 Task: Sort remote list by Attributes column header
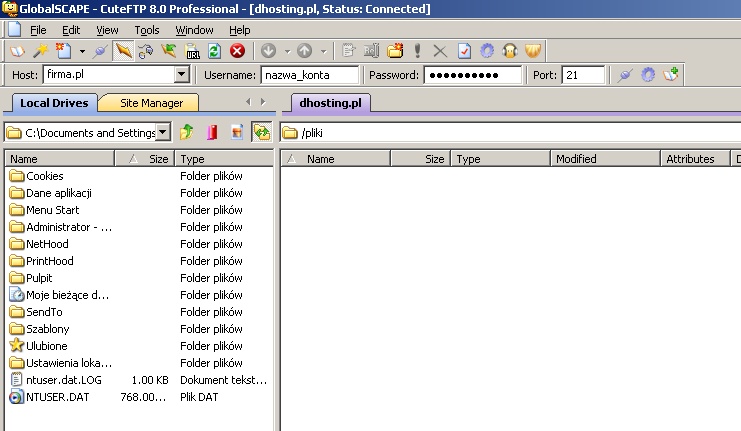694,159
